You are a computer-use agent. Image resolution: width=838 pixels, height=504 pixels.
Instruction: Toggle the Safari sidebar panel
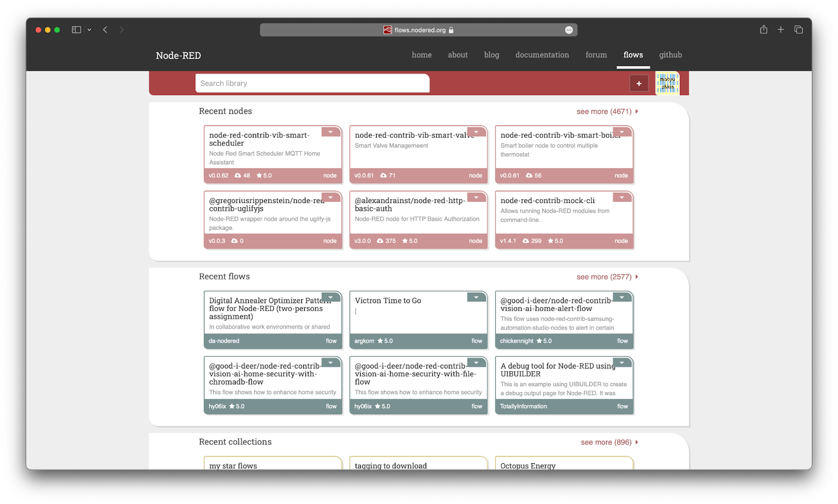(76, 30)
